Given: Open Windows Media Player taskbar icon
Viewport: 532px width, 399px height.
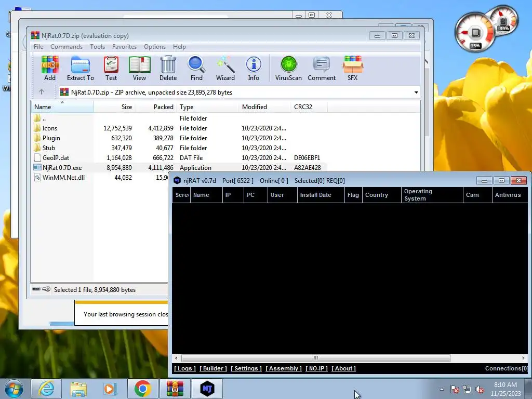Looking at the screenshot, I should (110, 389).
